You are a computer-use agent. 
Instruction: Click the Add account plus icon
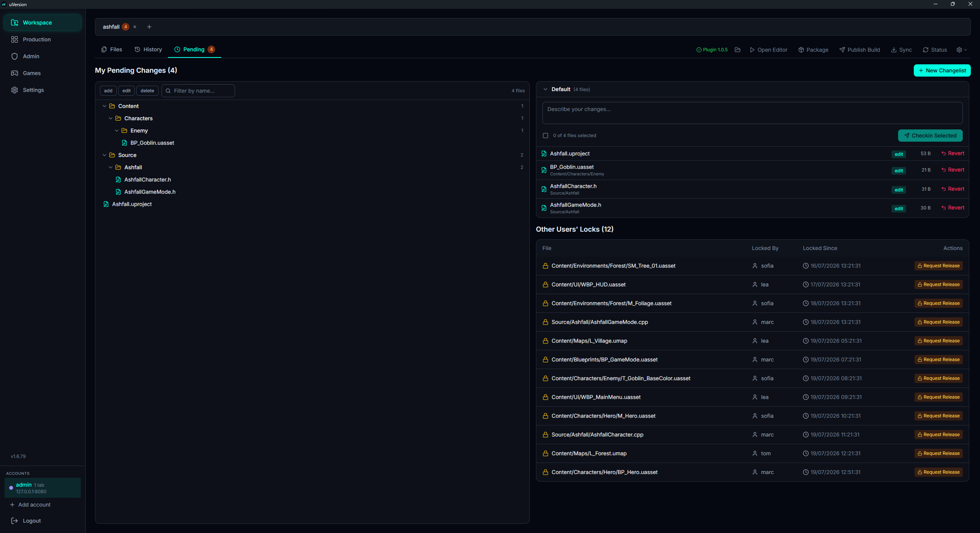point(12,505)
